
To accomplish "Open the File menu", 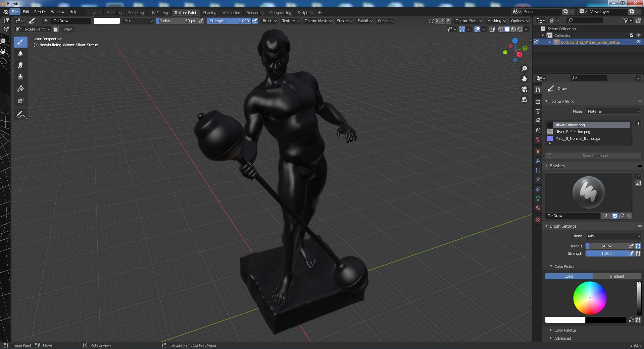I will pos(15,12).
